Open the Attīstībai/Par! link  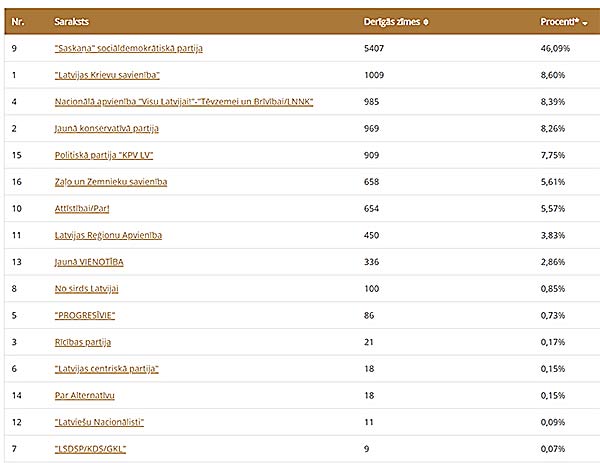(x=82, y=209)
